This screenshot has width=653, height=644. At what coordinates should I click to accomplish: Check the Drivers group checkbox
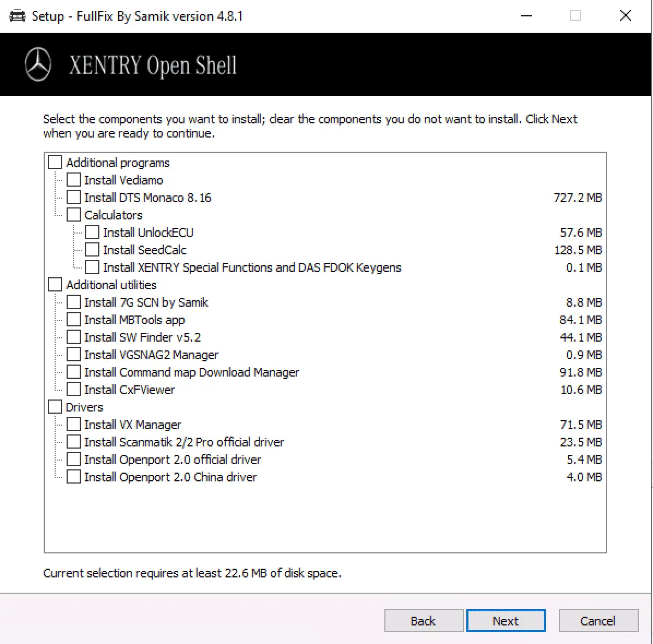click(55, 407)
